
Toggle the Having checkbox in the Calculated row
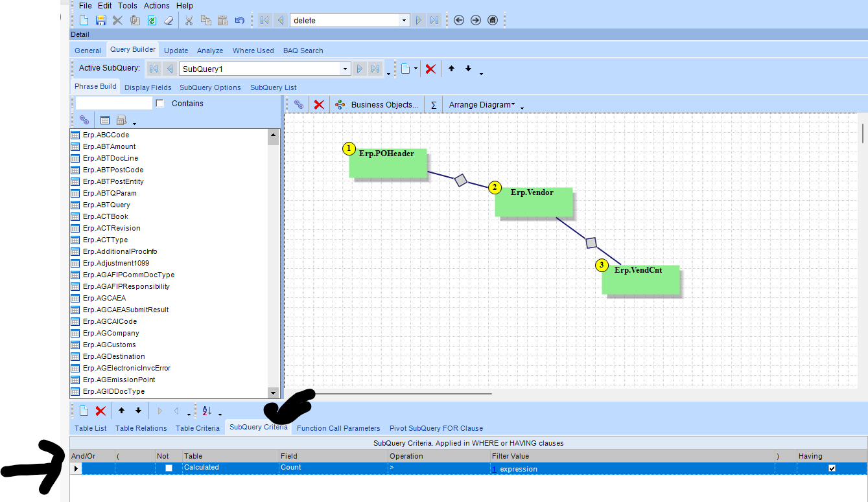[832, 468]
